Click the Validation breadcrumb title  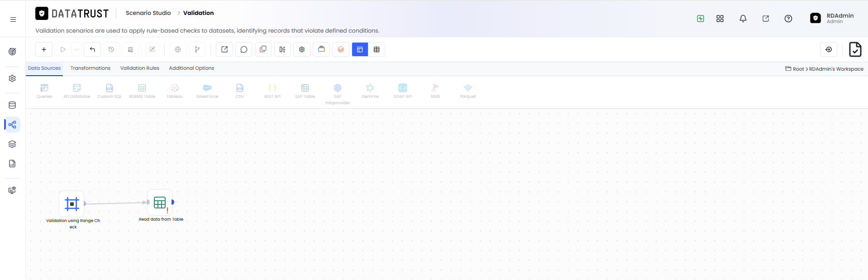point(199,13)
